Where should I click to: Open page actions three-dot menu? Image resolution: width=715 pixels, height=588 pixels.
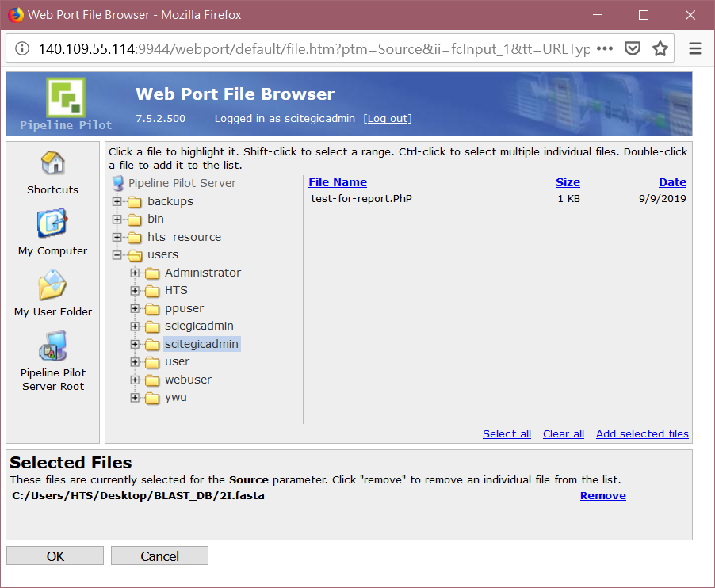click(x=605, y=48)
